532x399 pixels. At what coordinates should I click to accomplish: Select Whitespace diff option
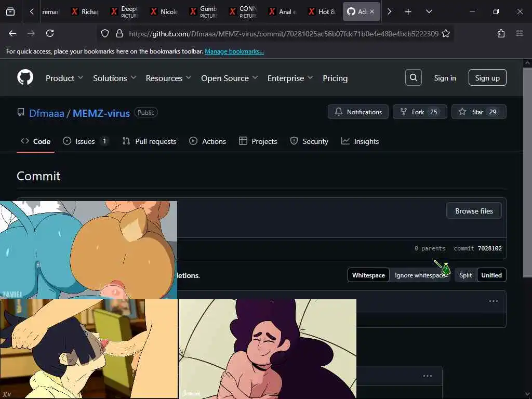tap(368, 275)
